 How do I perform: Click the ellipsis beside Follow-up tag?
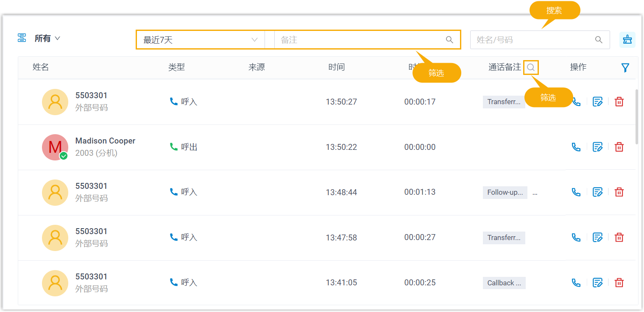pyautogui.click(x=535, y=193)
